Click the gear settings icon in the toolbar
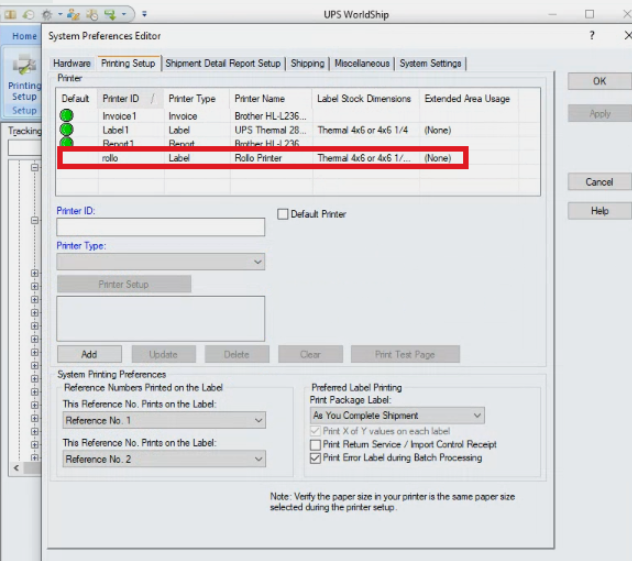 click(x=47, y=15)
